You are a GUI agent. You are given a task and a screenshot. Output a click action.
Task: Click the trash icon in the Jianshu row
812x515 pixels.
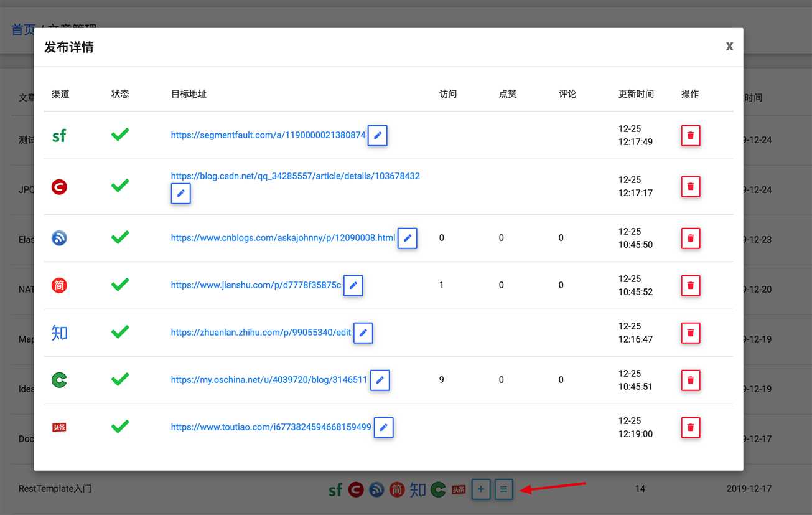(691, 285)
